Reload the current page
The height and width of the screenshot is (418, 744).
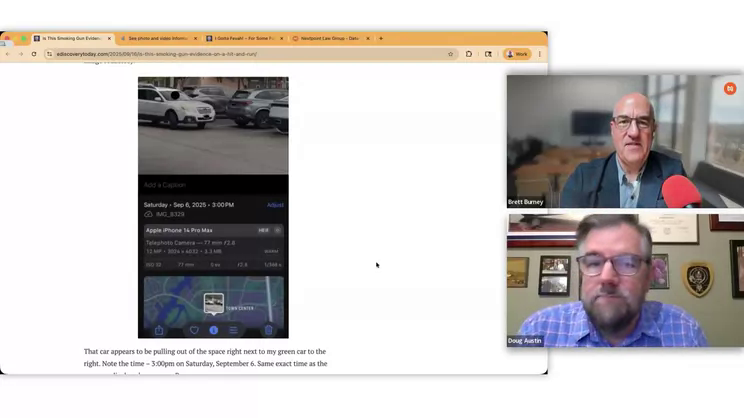click(33, 54)
